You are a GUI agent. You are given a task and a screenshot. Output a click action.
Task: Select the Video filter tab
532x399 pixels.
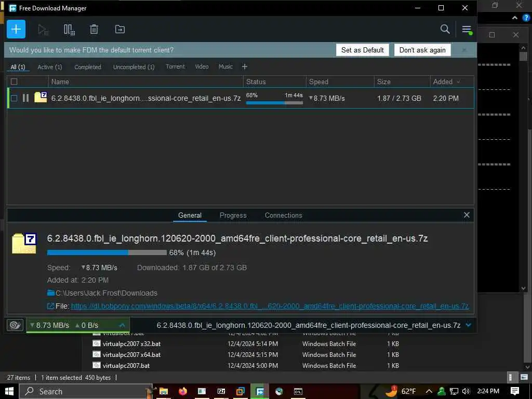202,66
